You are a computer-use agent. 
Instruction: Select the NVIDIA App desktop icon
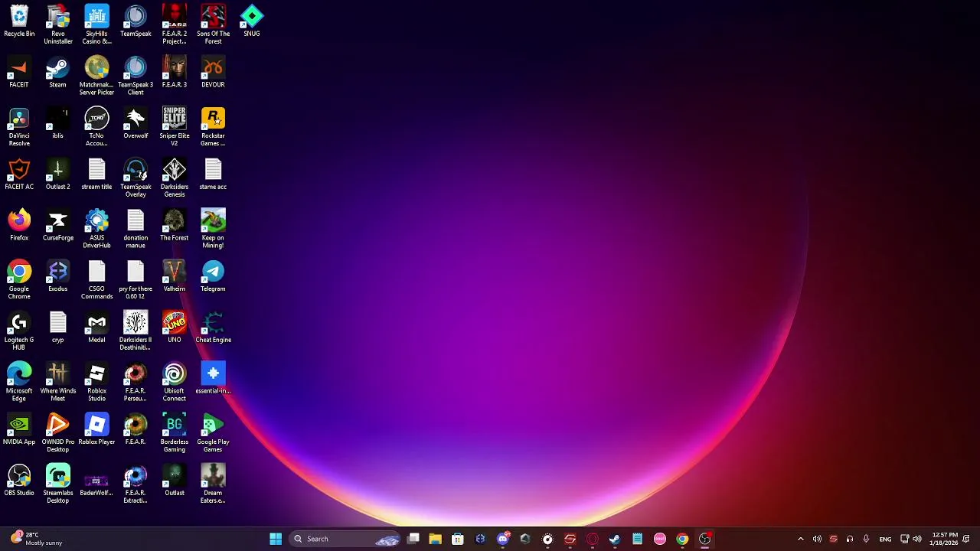point(19,430)
